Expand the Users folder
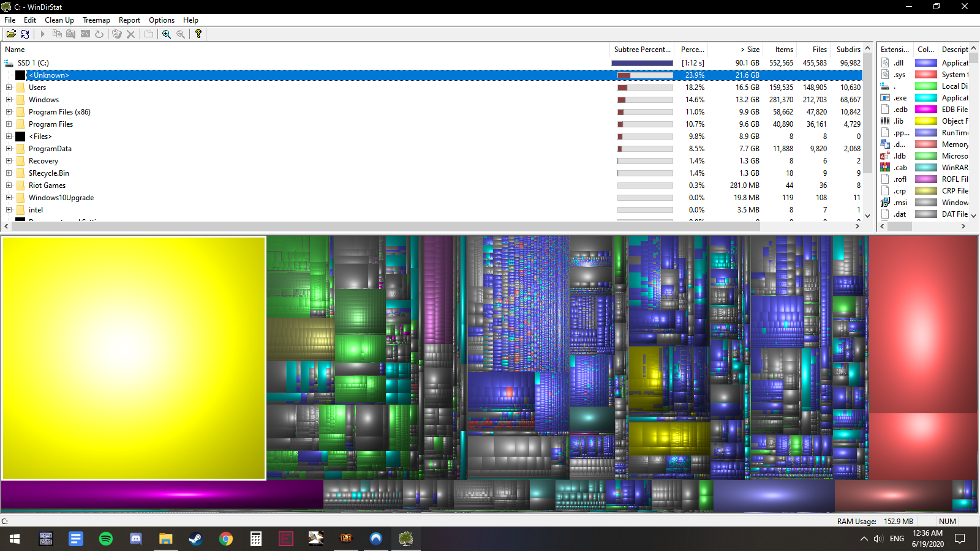 9,88
